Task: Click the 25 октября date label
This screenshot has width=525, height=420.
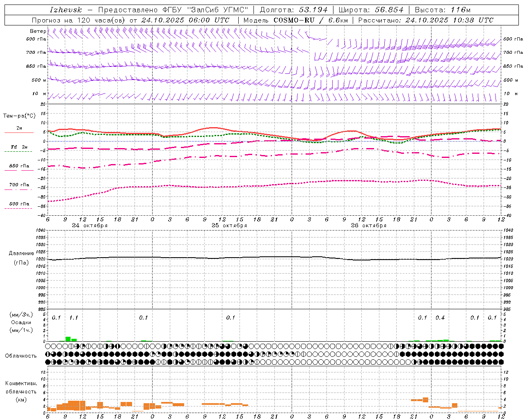Action: (229, 226)
